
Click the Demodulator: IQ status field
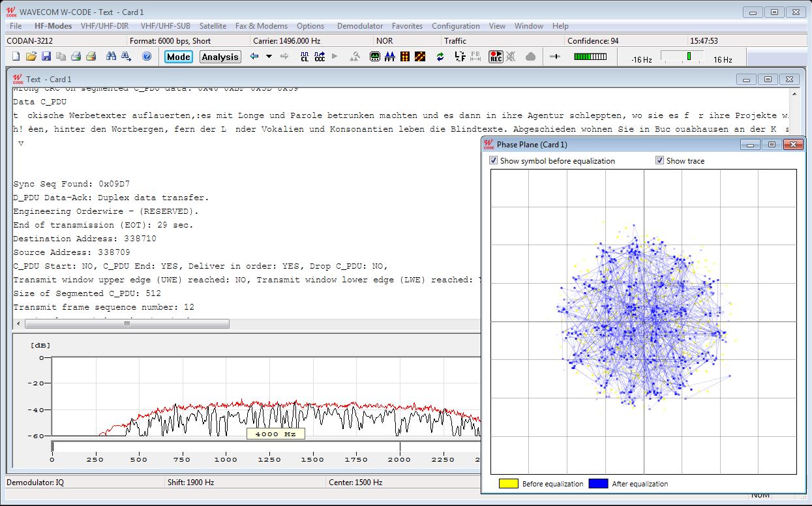coord(85,483)
